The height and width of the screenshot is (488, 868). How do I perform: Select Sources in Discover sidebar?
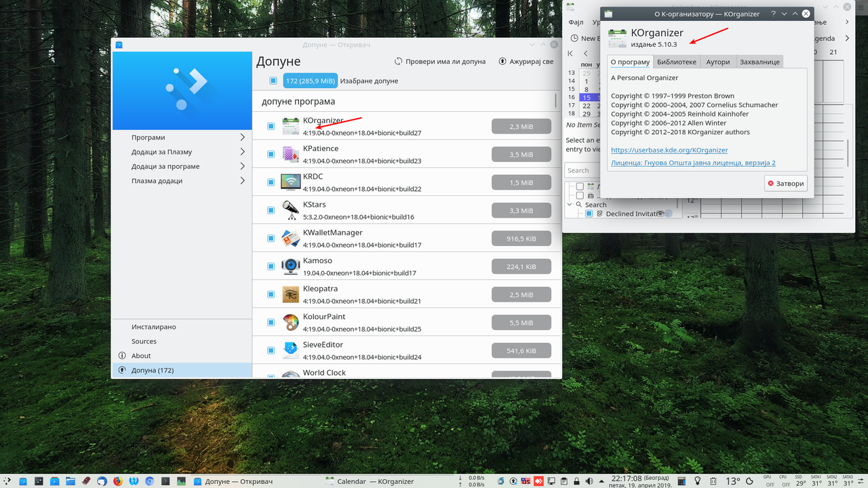click(182, 341)
